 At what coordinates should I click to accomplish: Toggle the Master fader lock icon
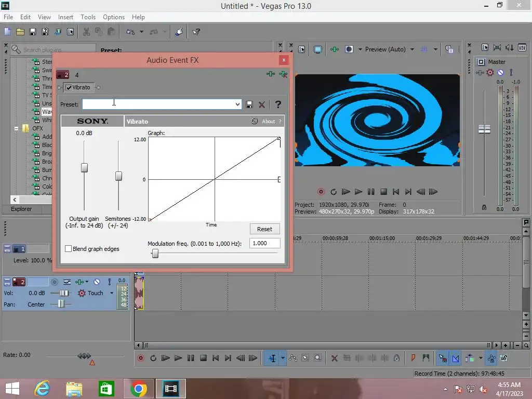coord(484,207)
